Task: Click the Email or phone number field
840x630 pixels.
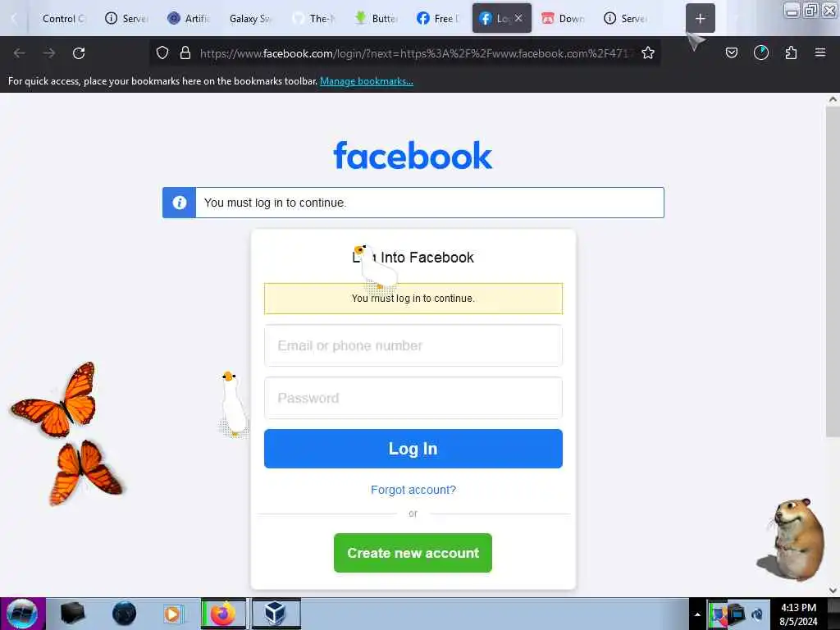Action: click(x=413, y=345)
